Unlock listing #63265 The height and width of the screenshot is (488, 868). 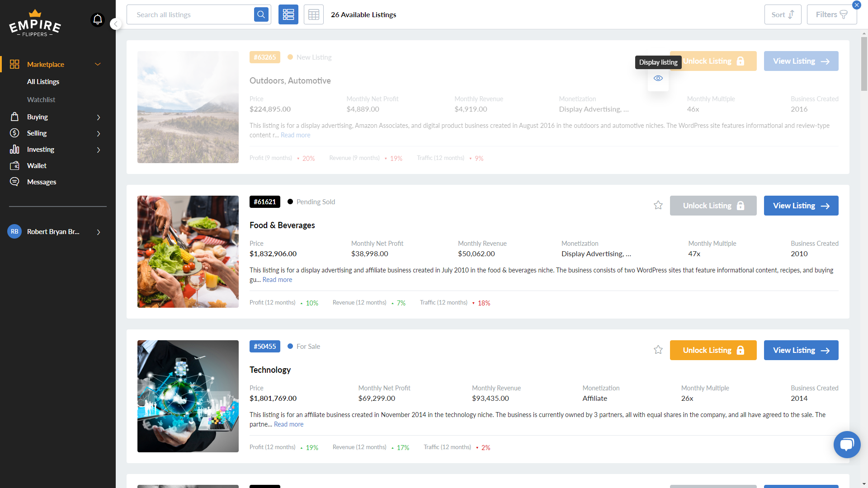(x=713, y=61)
